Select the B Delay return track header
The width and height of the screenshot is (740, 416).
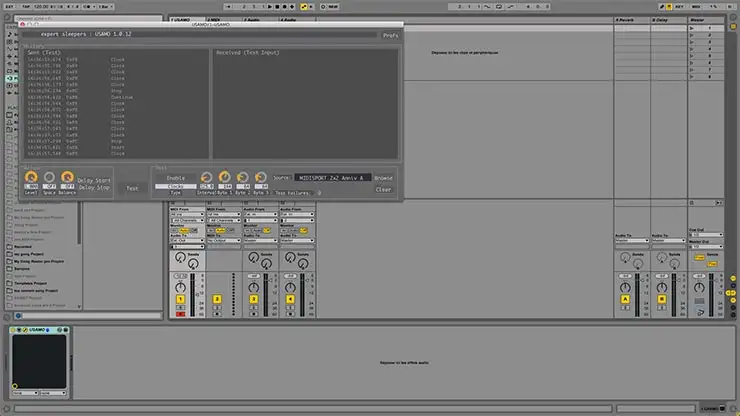[x=669, y=20]
